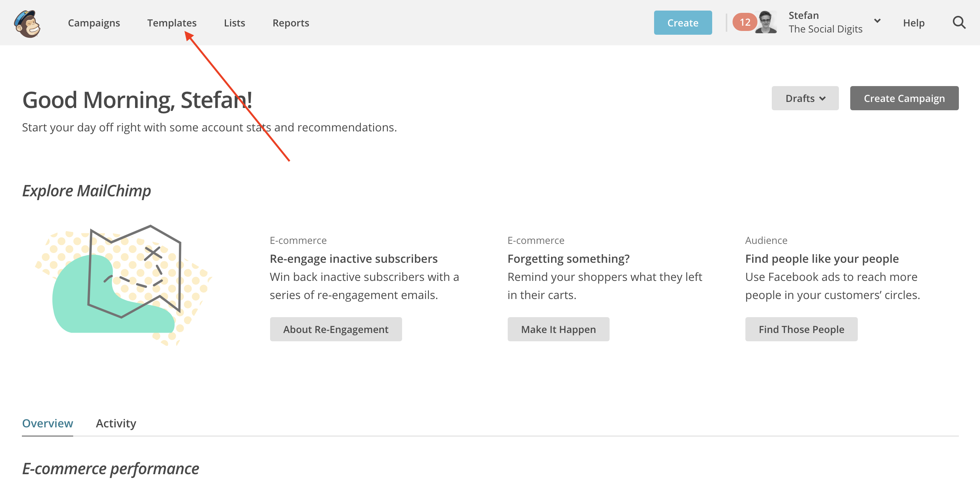Expand the account menu chevron
The image size is (980, 484).
click(877, 21)
